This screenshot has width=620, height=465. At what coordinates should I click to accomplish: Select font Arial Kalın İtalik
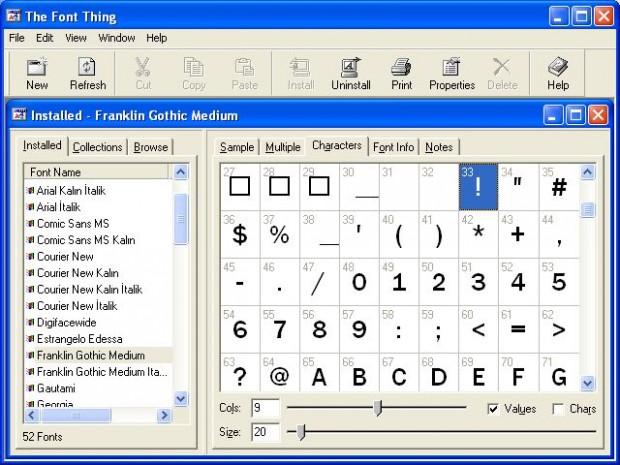71,191
